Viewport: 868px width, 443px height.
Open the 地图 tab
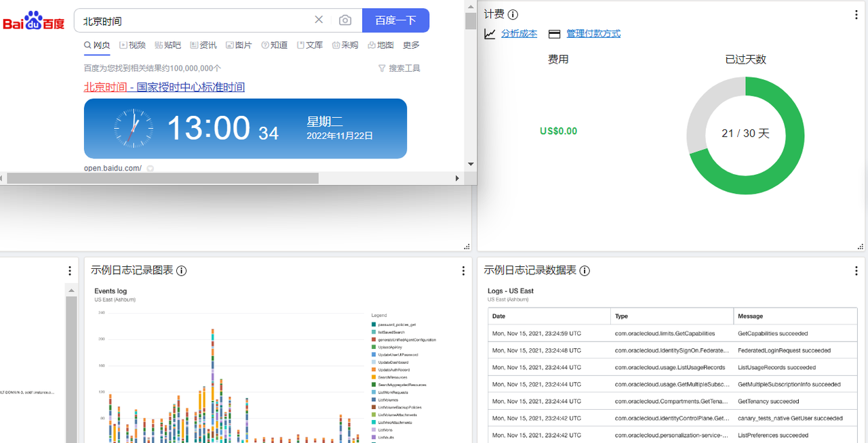click(380, 45)
